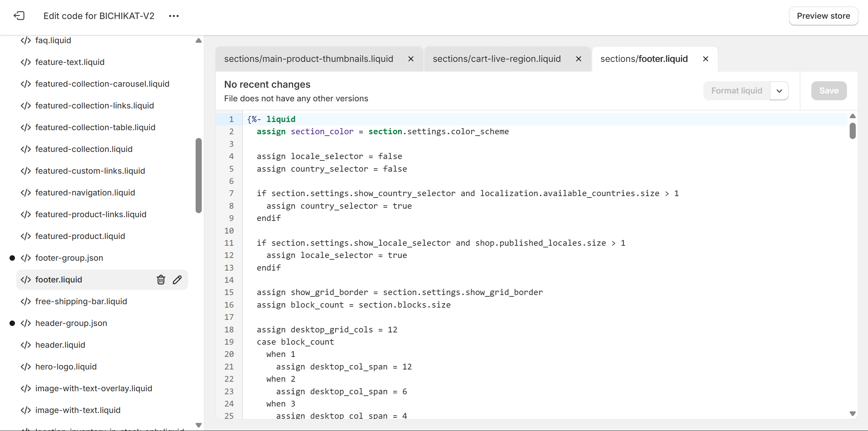Screen dimensions: 868x431
Task: Click the scroll-down arrow below the file list
Action: [198, 425]
